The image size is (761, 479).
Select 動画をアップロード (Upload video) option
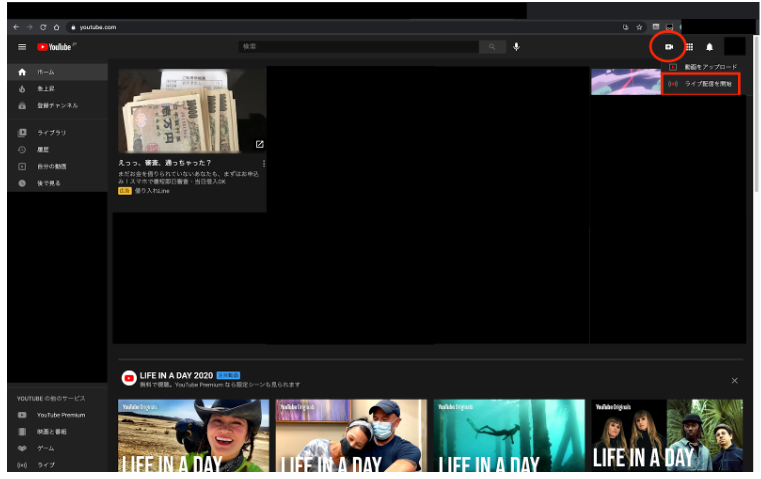point(709,67)
